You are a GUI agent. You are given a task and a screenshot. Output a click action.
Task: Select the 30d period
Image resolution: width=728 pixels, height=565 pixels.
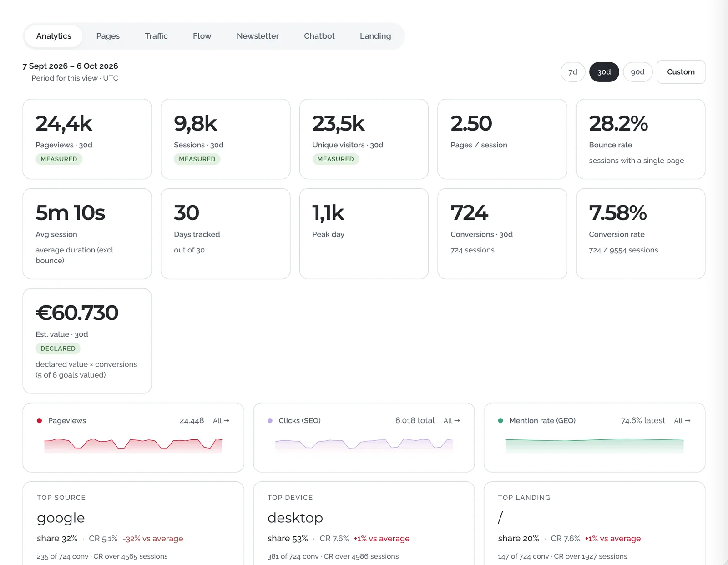604,72
